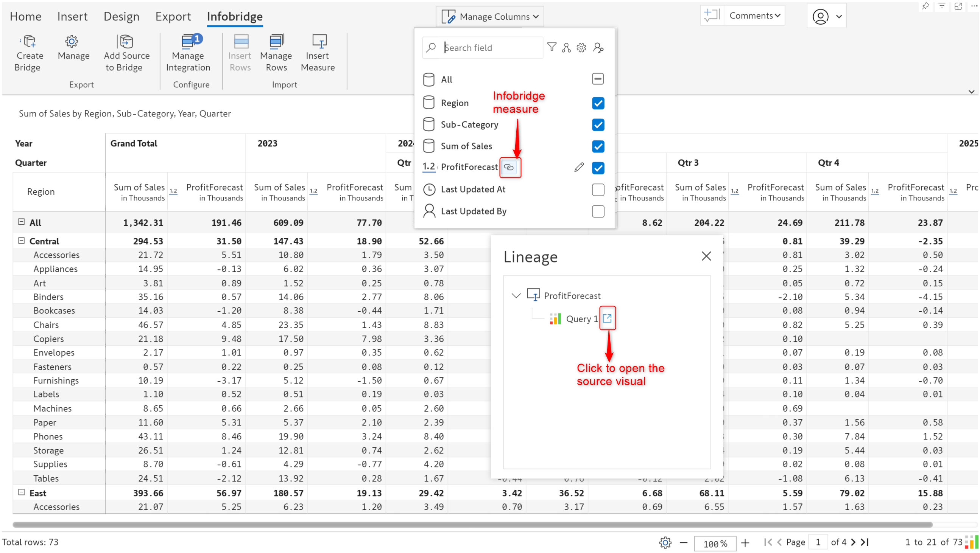Click the 2023 year column header
980x553 pixels.
[x=268, y=143]
